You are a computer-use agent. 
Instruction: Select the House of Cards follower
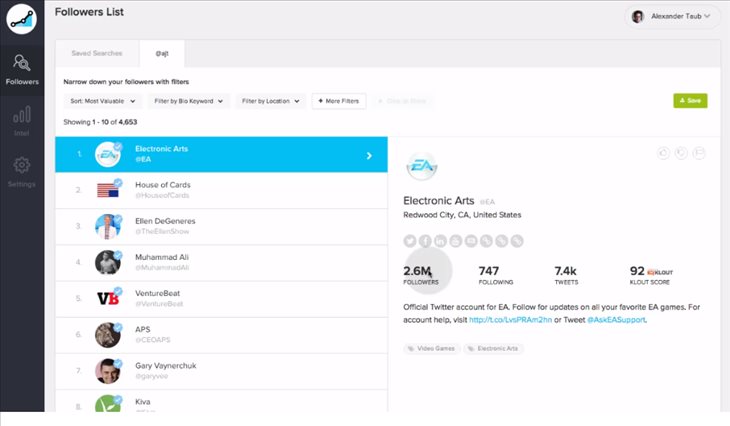tap(221, 190)
